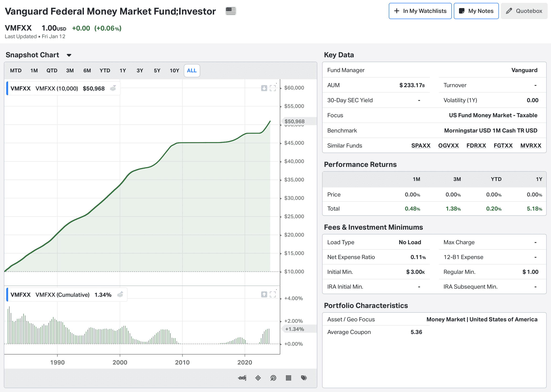This screenshot has height=392, width=551.
Task: Click the blue VMFXX series color bar
Action: (x=7, y=88)
